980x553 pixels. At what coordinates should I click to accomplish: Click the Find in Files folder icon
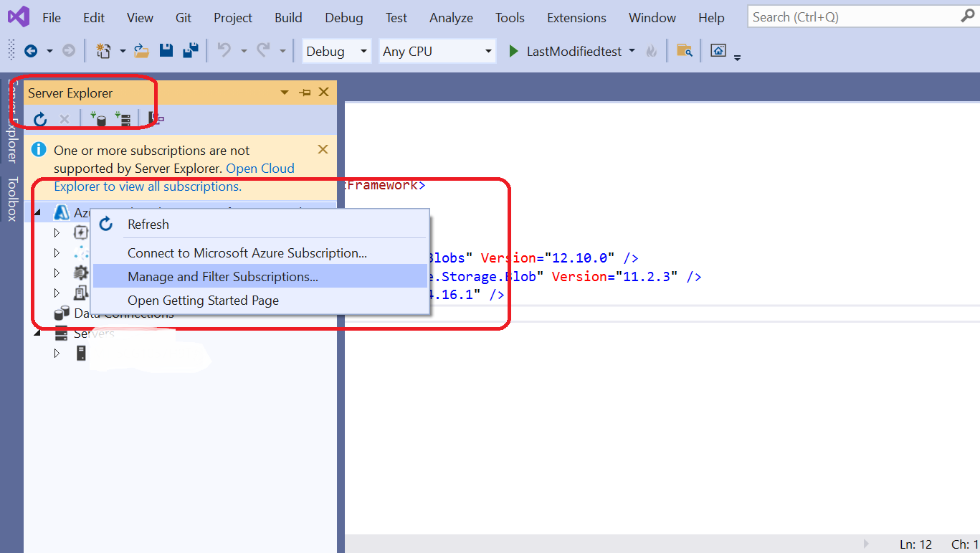click(x=685, y=50)
